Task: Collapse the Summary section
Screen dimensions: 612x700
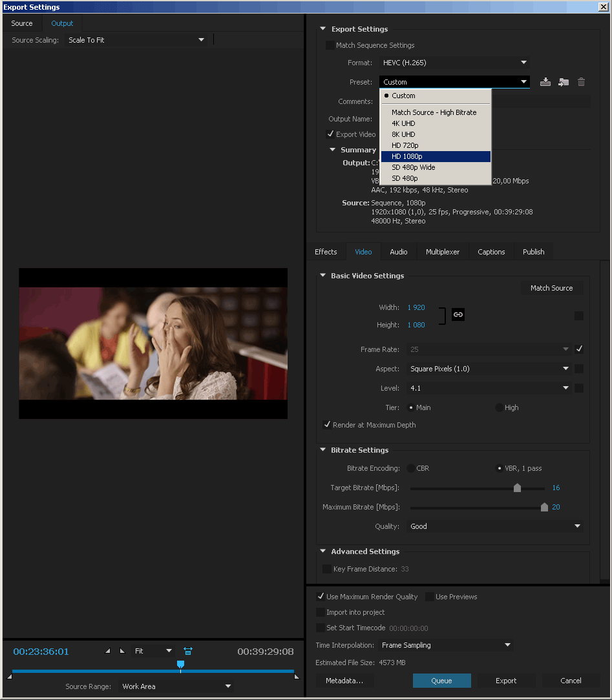Action: coord(332,150)
